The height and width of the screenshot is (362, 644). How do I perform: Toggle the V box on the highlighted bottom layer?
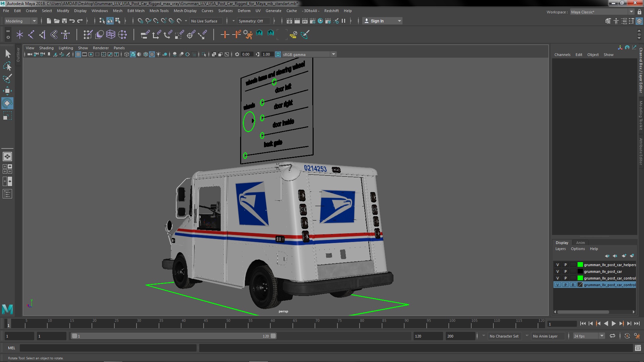[x=557, y=285]
